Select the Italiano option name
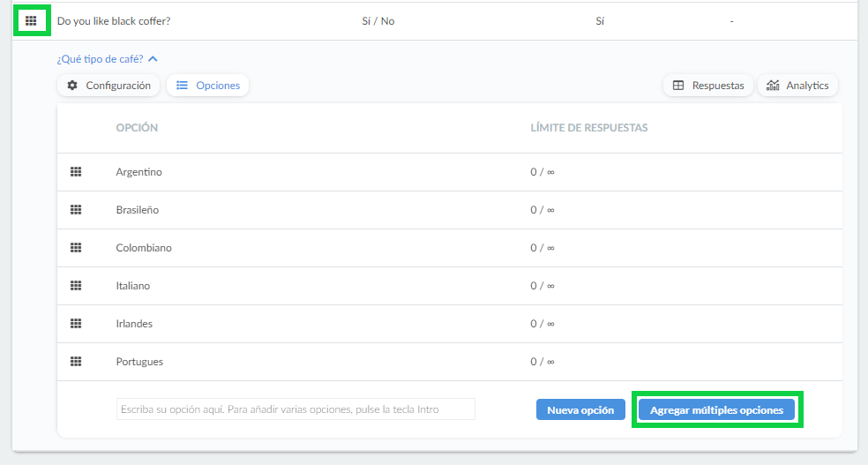The image size is (868, 465). click(133, 286)
